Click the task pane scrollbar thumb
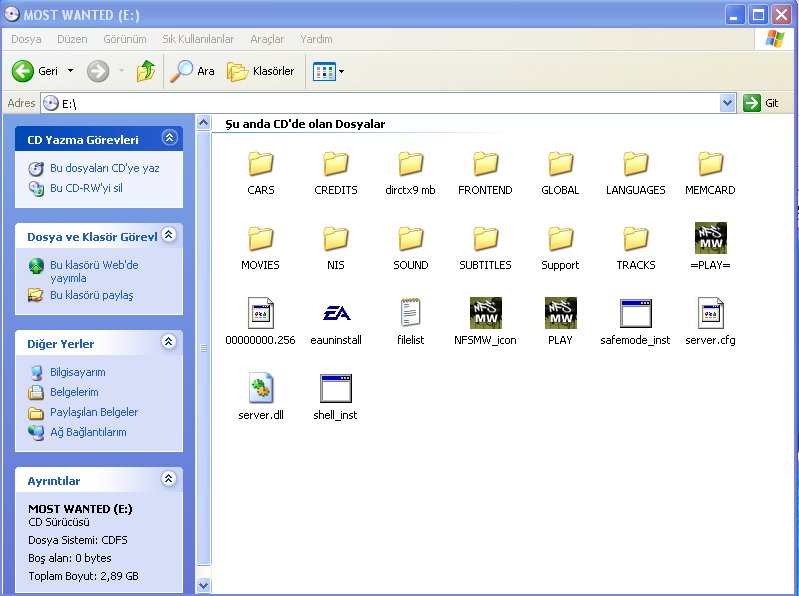 pyautogui.click(x=203, y=347)
